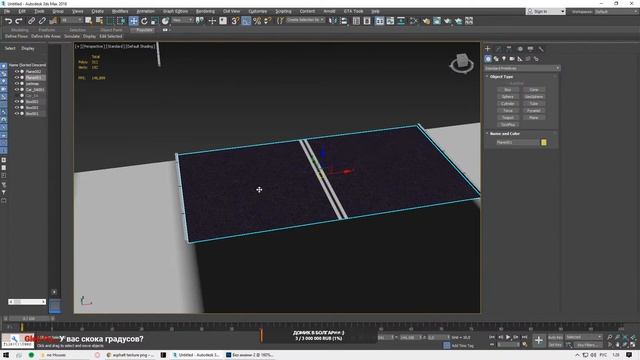Click the Sphere primitive button
Viewport: 640px width, 360px height.
tap(508, 97)
